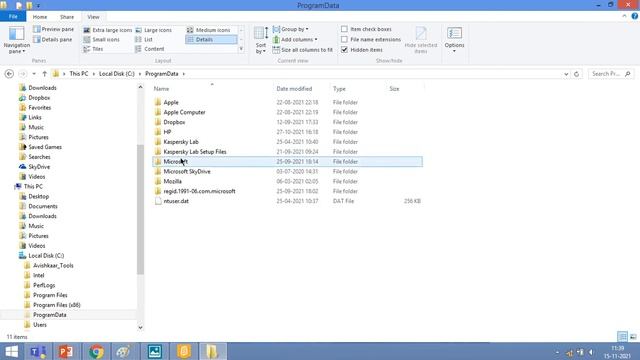
Task: Switch to Extra large icons layout
Action: 108,30
